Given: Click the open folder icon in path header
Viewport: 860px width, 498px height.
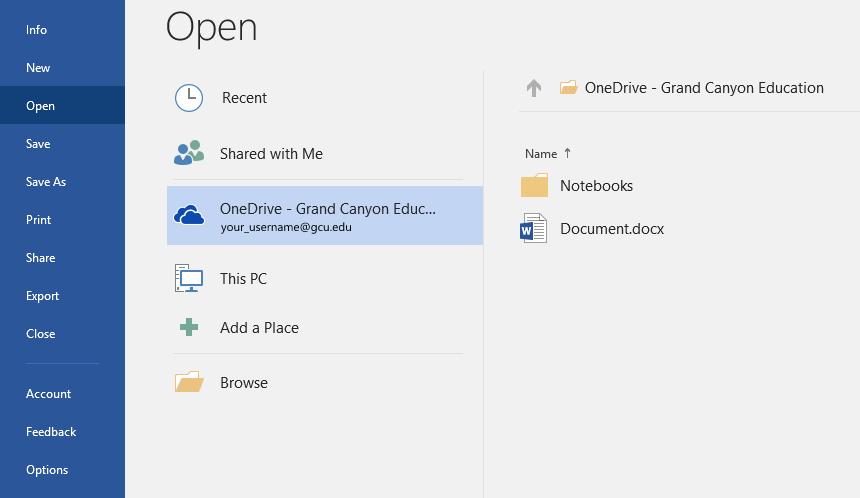Looking at the screenshot, I should point(568,87).
